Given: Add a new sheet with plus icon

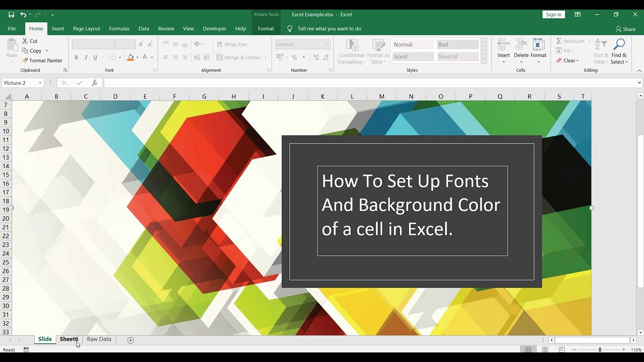Looking at the screenshot, I should click(131, 340).
